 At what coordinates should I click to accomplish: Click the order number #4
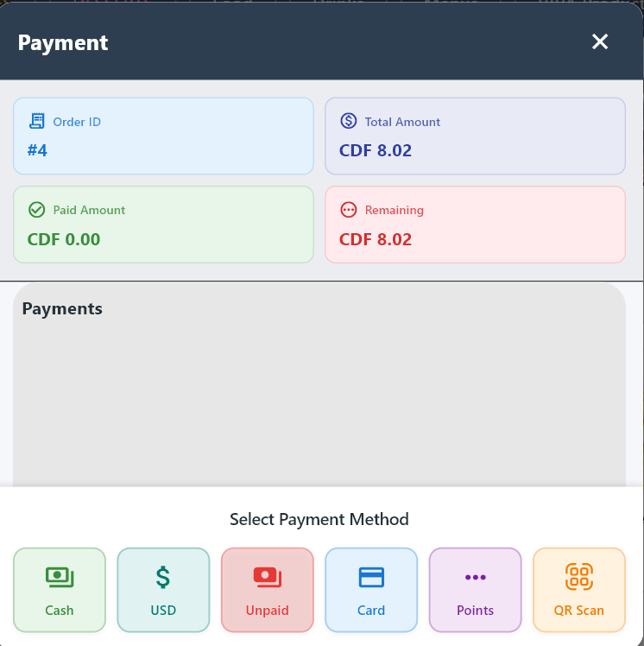click(37, 150)
